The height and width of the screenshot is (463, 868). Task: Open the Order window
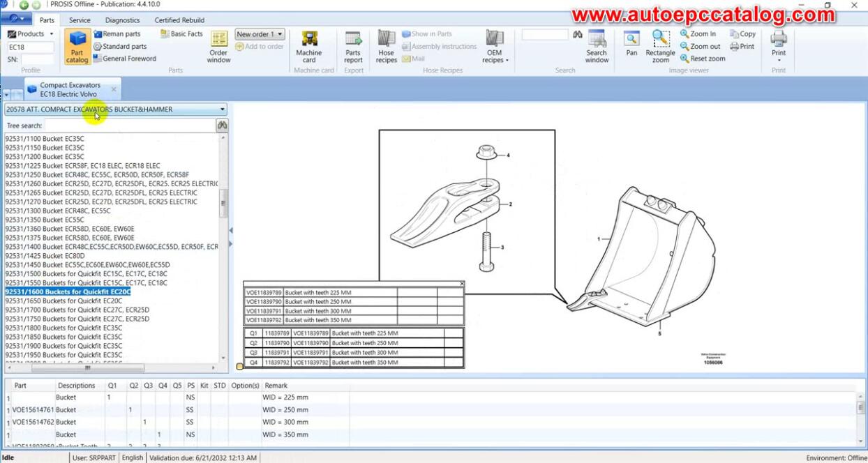[x=218, y=47]
